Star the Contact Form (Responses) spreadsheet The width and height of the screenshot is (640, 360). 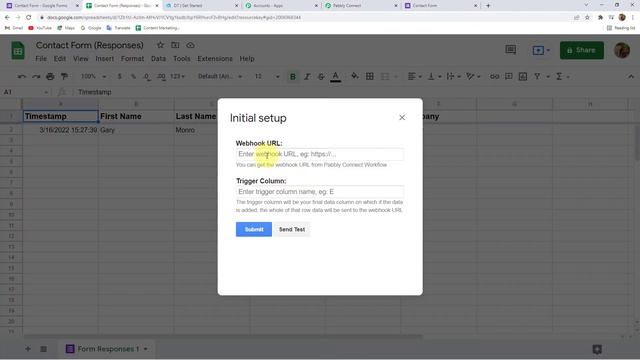160,45
